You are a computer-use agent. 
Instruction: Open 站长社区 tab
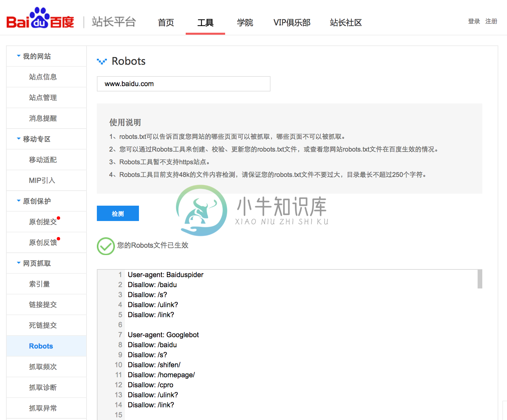[x=346, y=22]
